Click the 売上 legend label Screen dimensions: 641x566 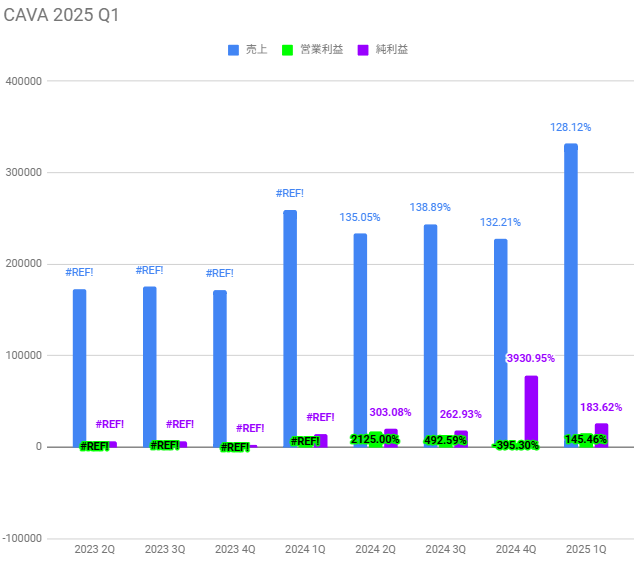(256, 49)
